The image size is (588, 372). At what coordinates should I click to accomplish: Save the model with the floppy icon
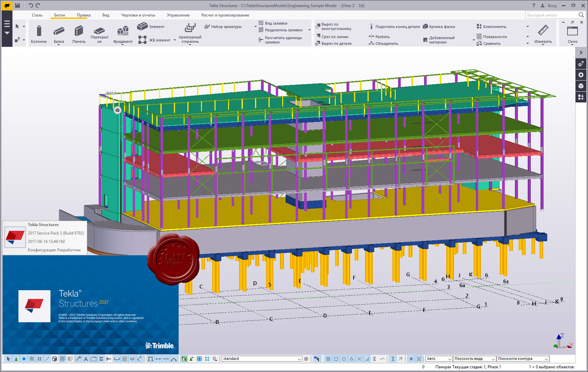tap(18, 5)
